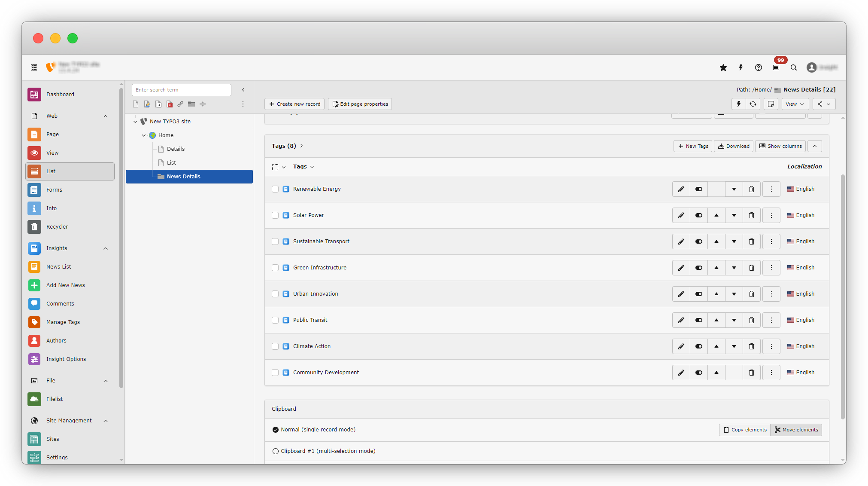868x486 pixels.
Task: Click the Download button for Tags
Action: [734, 146]
